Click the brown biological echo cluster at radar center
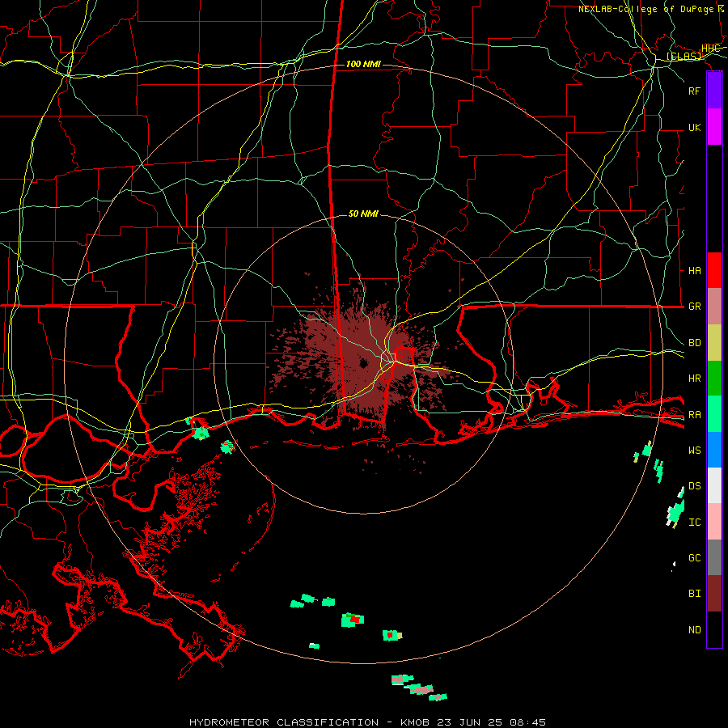 point(362,362)
